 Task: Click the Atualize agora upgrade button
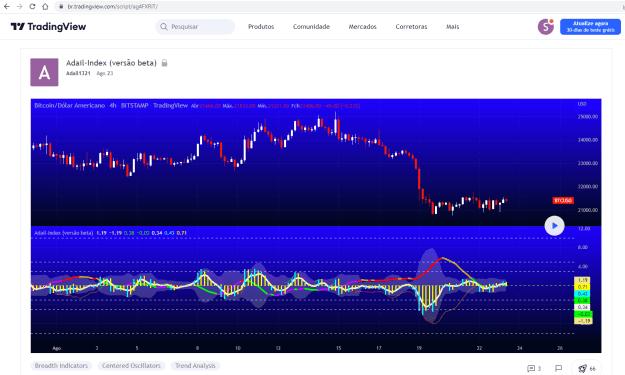590,27
